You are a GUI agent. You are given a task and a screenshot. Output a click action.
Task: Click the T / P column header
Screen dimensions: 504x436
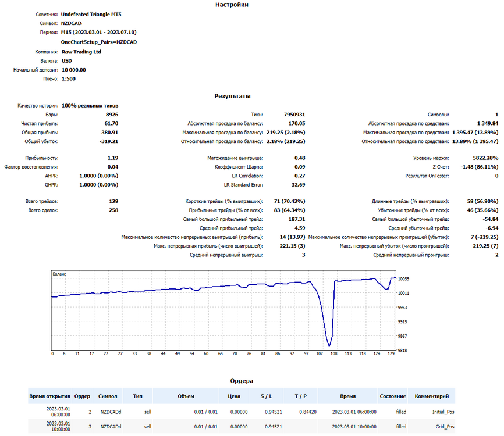coord(300,396)
